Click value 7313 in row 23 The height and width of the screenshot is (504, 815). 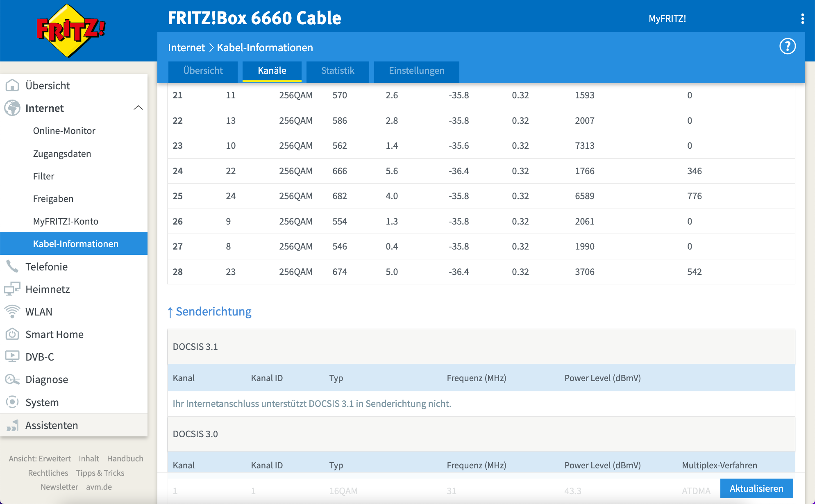coord(585,145)
